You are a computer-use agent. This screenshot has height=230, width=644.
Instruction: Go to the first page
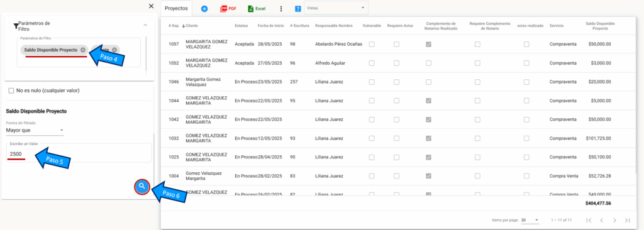tap(588, 220)
